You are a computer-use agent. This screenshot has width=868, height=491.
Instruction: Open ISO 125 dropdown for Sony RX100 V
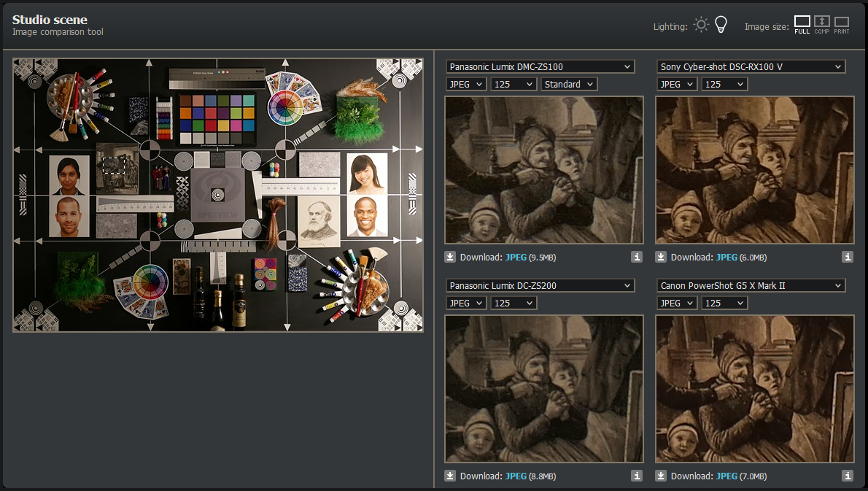tap(724, 84)
